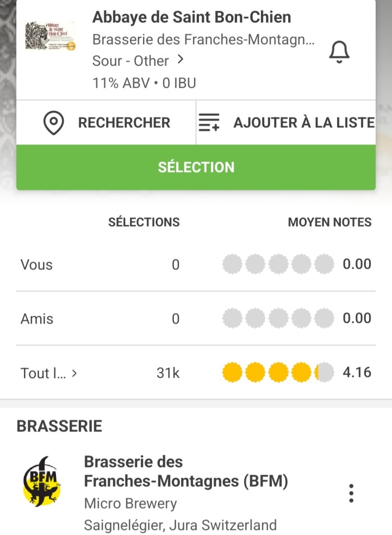This screenshot has width=392, height=535.
Task: Select the Vous row label
Action: [37, 264]
